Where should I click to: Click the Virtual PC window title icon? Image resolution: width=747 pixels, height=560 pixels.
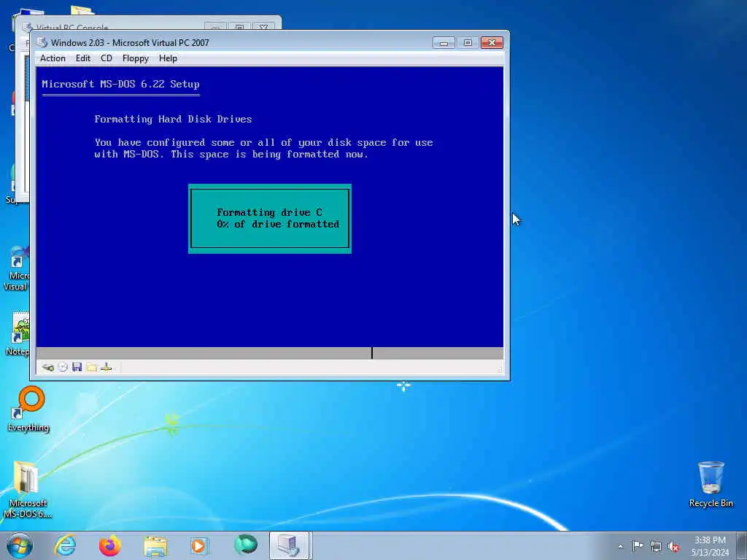coord(42,42)
